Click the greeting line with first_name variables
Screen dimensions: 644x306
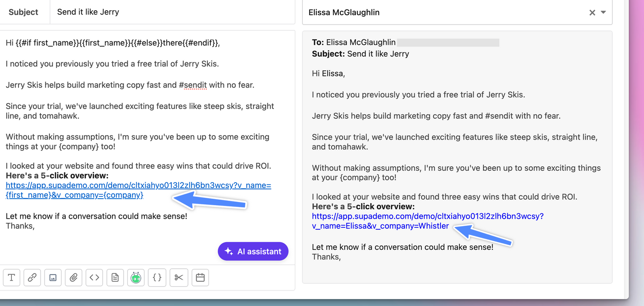click(x=113, y=43)
